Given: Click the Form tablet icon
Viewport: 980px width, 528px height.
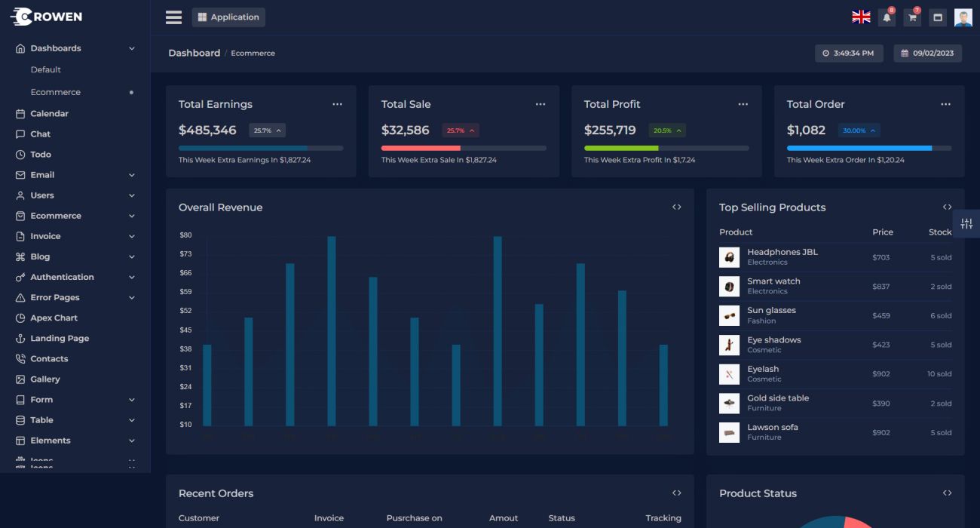Looking at the screenshot, I should (x=20, y=400).
